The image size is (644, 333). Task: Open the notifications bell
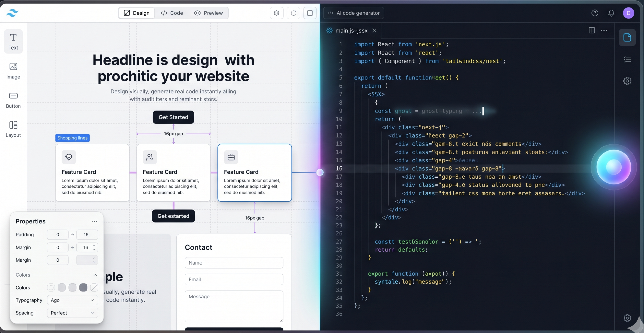tap(611, 13)
